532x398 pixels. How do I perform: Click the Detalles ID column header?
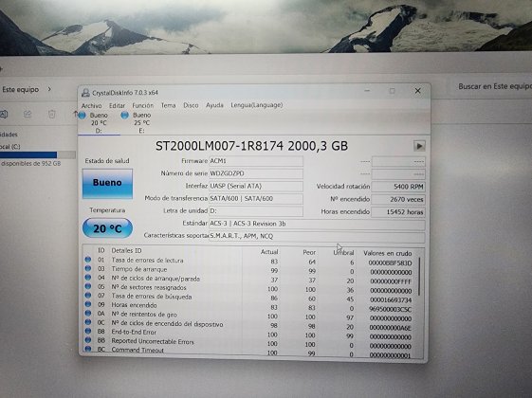tap(126, 250)
